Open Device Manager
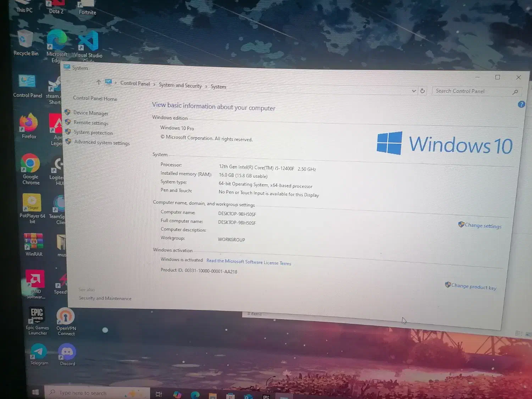The image size is (532, 399). [x=91, y=113]
